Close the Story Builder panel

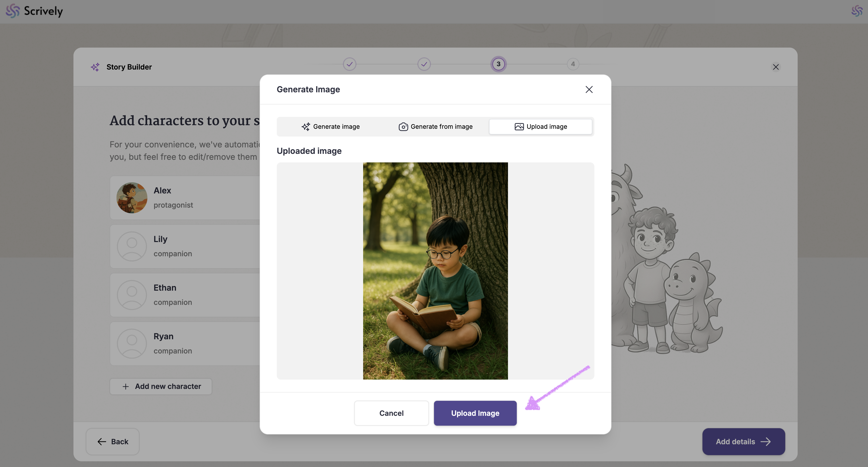(x=775, y=67)
